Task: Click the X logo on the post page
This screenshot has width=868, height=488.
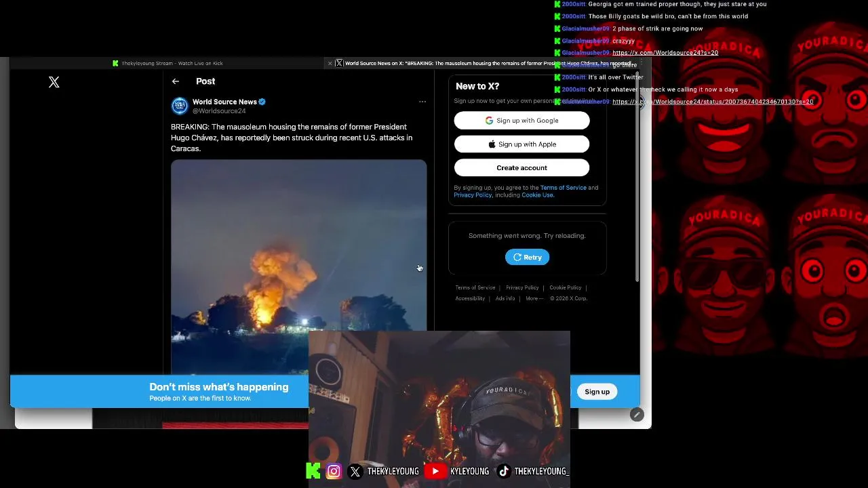Action: [54, 82]
